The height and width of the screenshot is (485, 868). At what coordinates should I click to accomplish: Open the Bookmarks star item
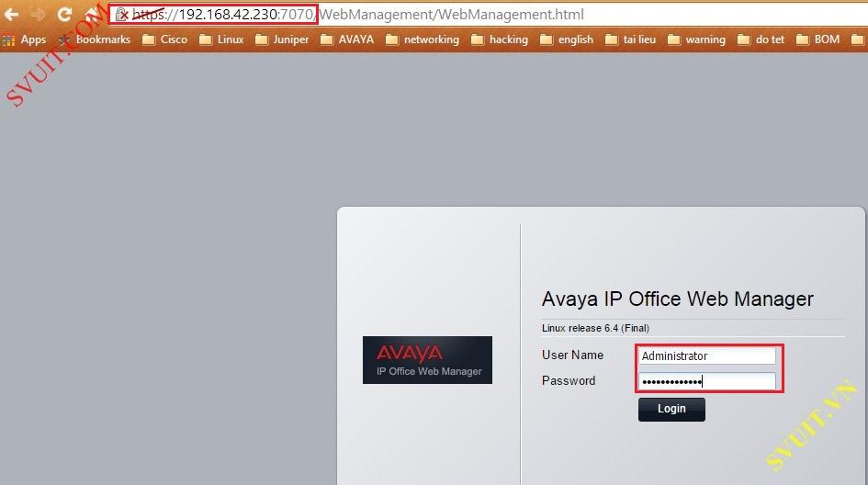(95, 39)
